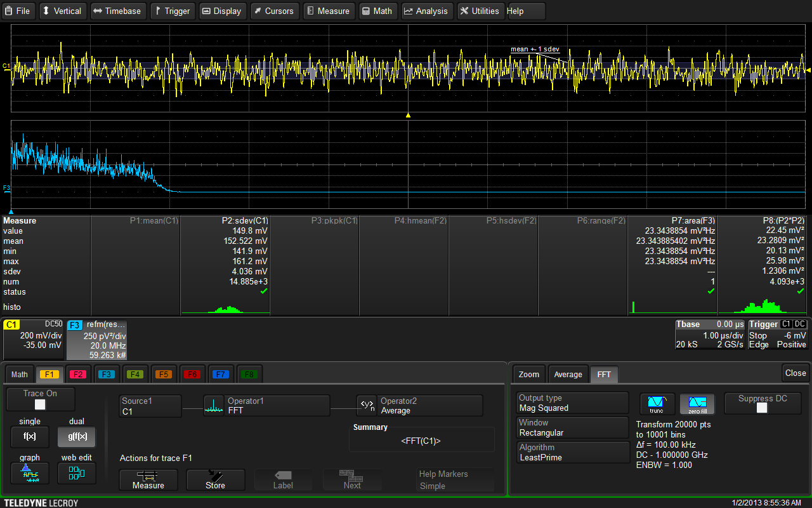The width and height of the screenshot is (812, 508).
Task: Click the FFT operator icon for Operator1
Action: click(214, 406)
